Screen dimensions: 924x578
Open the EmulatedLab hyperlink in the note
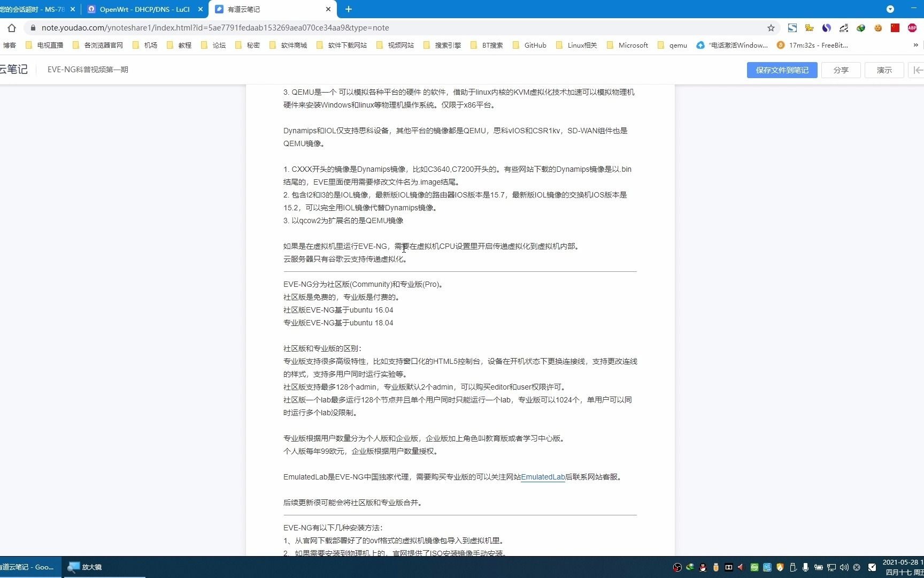click(x=543, y=477)
